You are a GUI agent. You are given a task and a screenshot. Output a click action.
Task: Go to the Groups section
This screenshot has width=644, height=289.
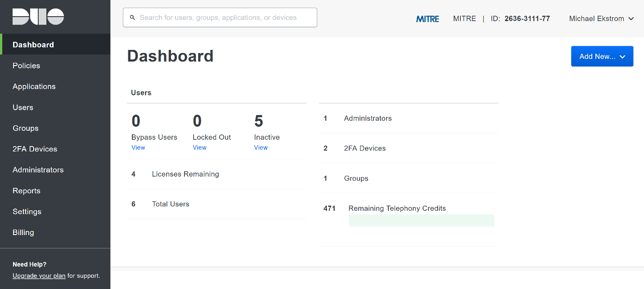(25, 128)
